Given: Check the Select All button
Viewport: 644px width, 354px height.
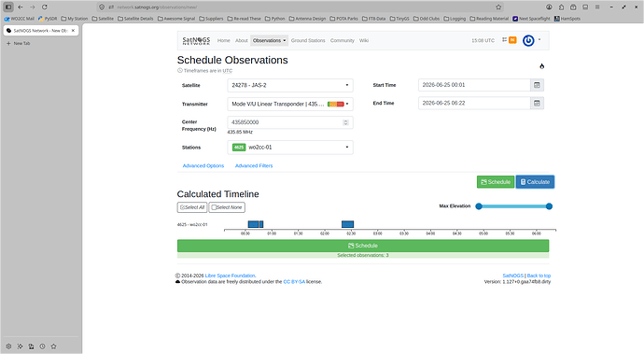Looking at the screenshot, I should [x=192, y=207].
